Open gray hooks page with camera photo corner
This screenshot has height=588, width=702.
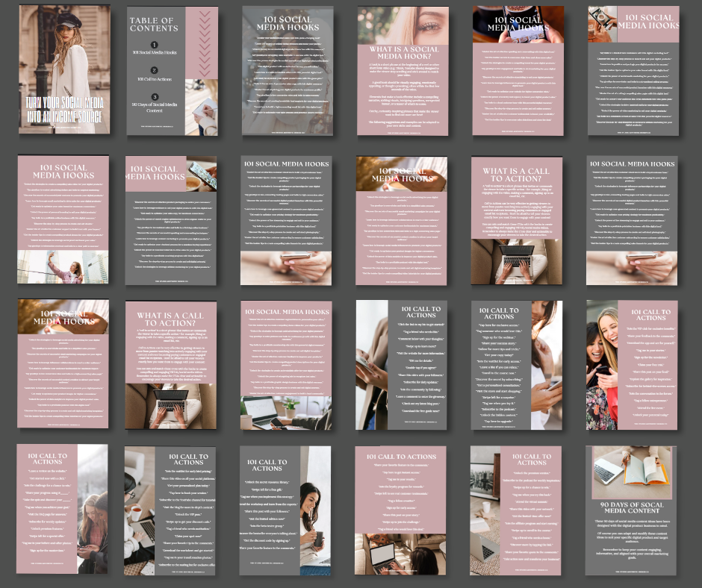(x=632, y=71)
